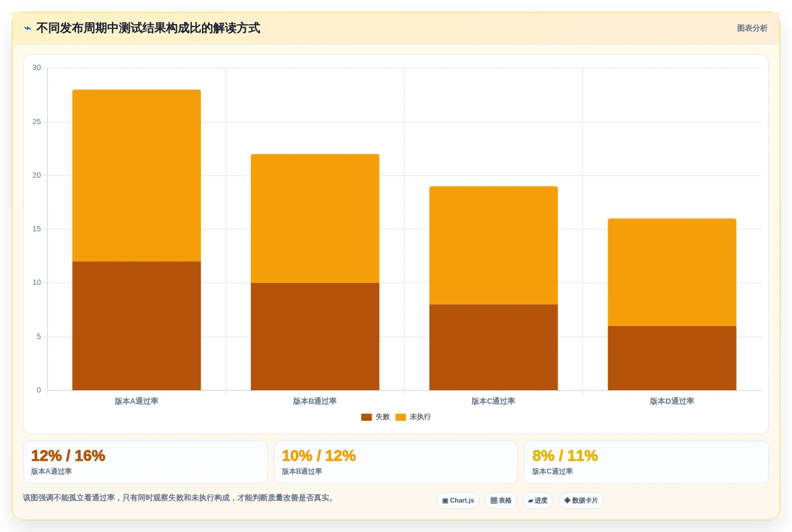Toggle the 未执行 legend color swatch
The image size is (792, 532).
coord(400,417)
